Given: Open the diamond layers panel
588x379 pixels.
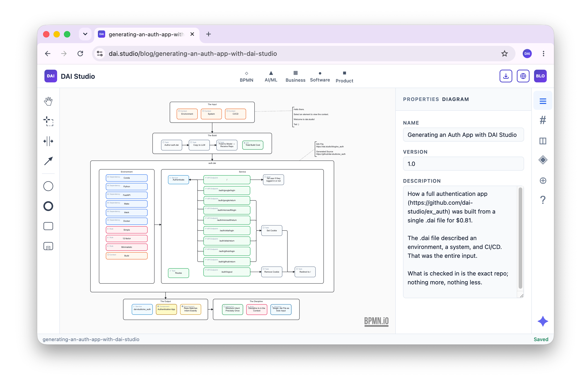Looking at the screenshot, I should (543, 160).
